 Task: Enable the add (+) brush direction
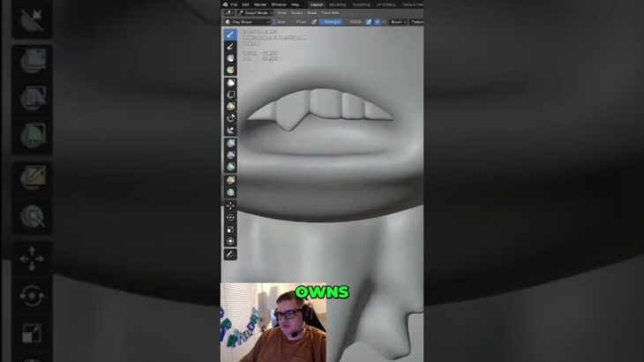(377, 22)
